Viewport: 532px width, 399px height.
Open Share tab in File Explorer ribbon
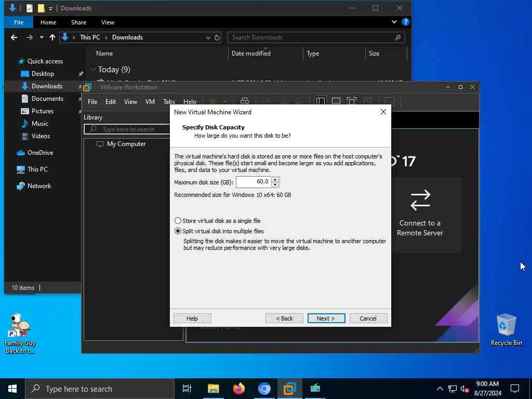pos(78,22)
